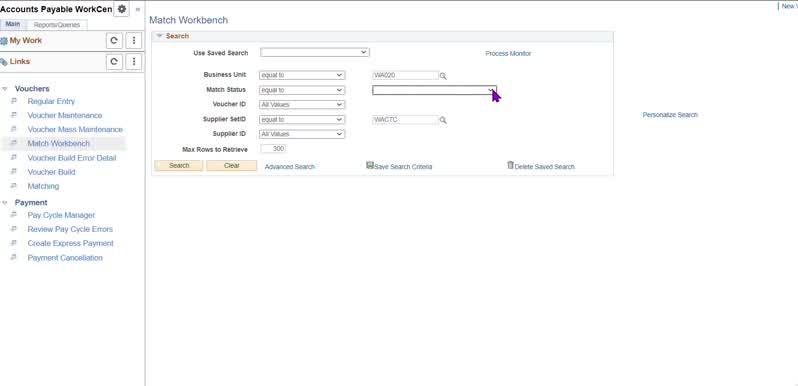This screenshot has width=798, height=386.
Task: Collapse the Vouchers tree group
Action: [x=5, y=89]
